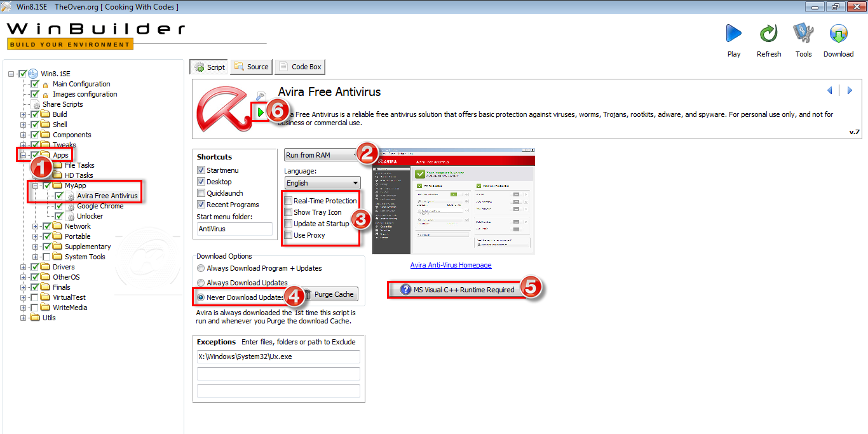This screenshot has width=868, height=434.
Task: Click the Avira program screenshot thumbnail
Action: [454, 202]
